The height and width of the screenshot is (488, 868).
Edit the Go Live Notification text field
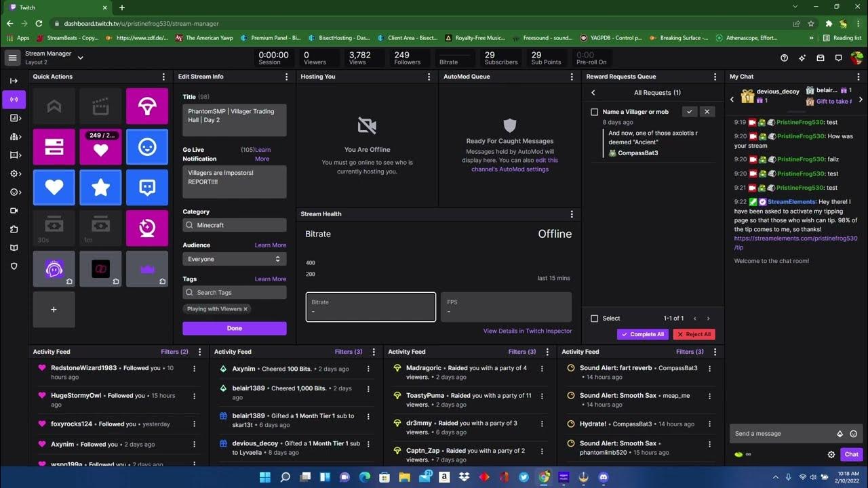pos(235,182)
